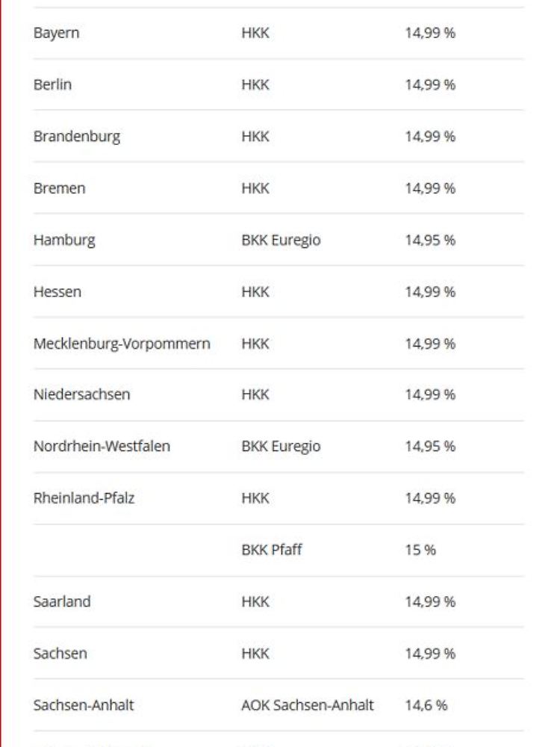
Task: Click the 14,95 % rate for Hamburg
Action: click(x=430, y=240)
